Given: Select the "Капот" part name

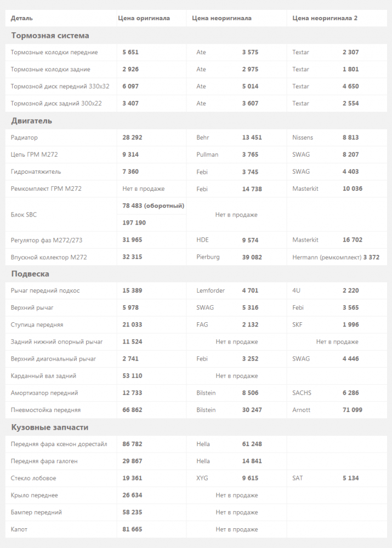Looking at the screenshot, I should [19, 529].
